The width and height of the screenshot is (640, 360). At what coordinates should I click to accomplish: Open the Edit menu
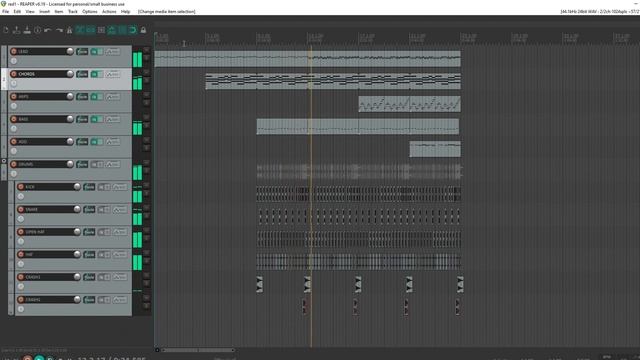click(x=17, y=11)
